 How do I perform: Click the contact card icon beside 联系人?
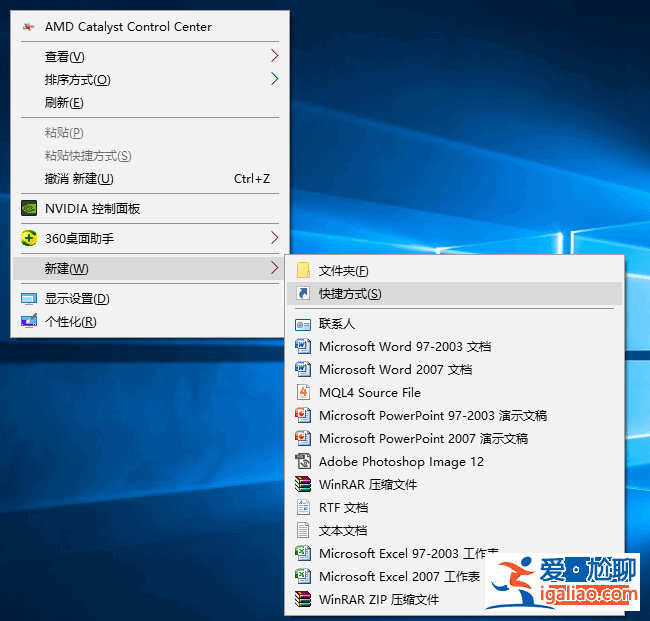pyautogui.click(x=303, y=324)
